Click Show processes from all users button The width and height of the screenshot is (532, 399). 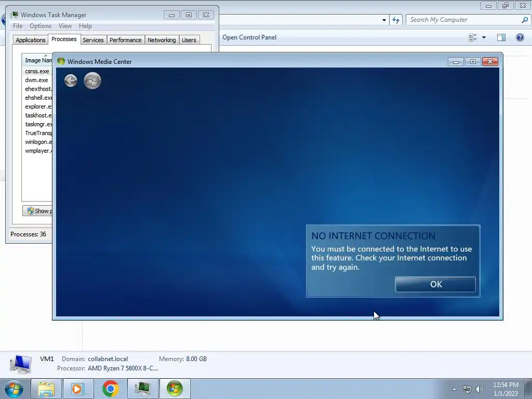[37, 211]
